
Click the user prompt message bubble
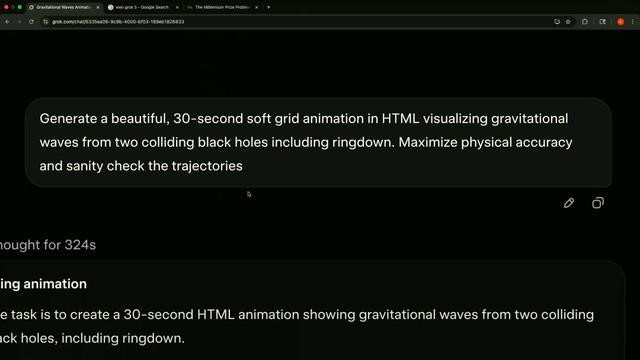pyautogui.click(x=318, y=142)
